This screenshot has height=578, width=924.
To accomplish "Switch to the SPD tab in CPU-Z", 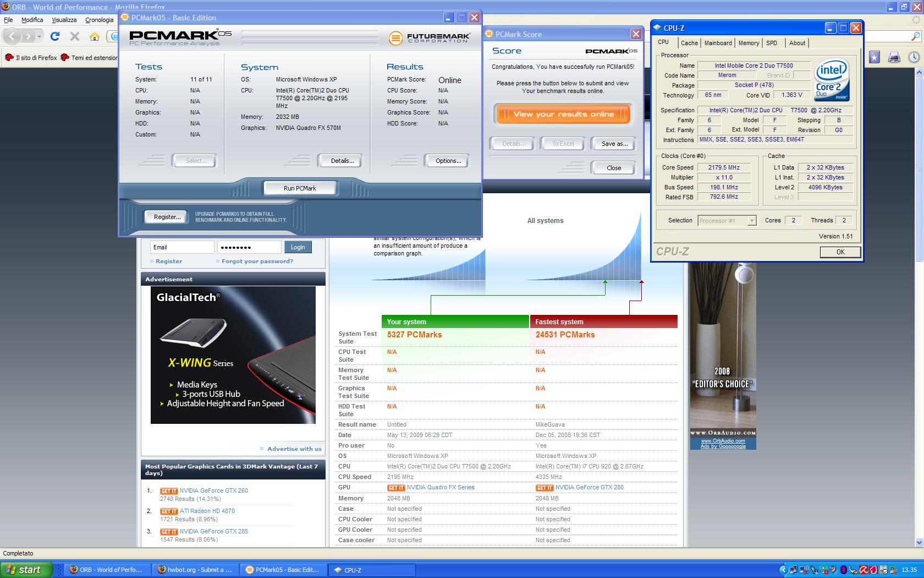I will click(x=772, y=43).
